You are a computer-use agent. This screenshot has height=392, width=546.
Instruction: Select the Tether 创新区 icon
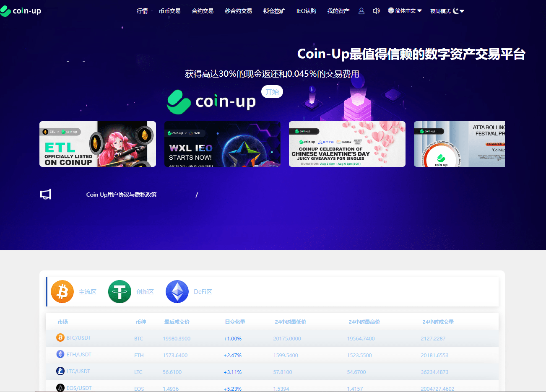click(x=120, y=291)
